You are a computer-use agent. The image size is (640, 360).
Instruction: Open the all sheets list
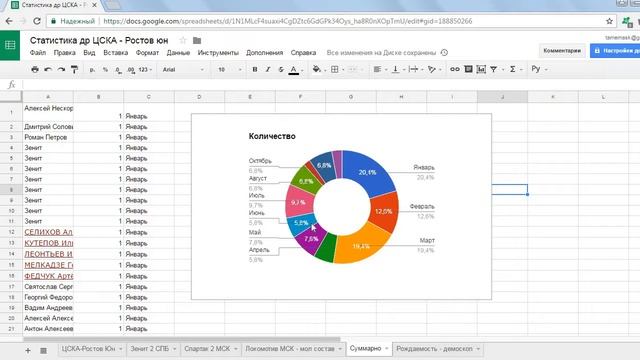point(43,350)
